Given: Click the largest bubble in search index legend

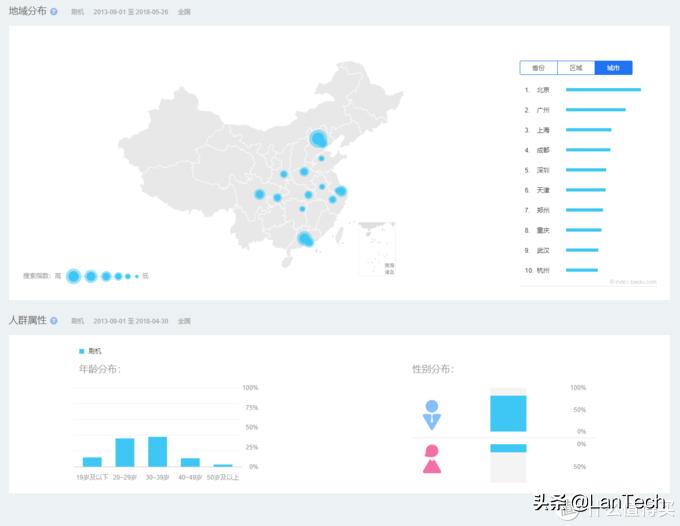Looking at the screenshot, I should 73,276.
